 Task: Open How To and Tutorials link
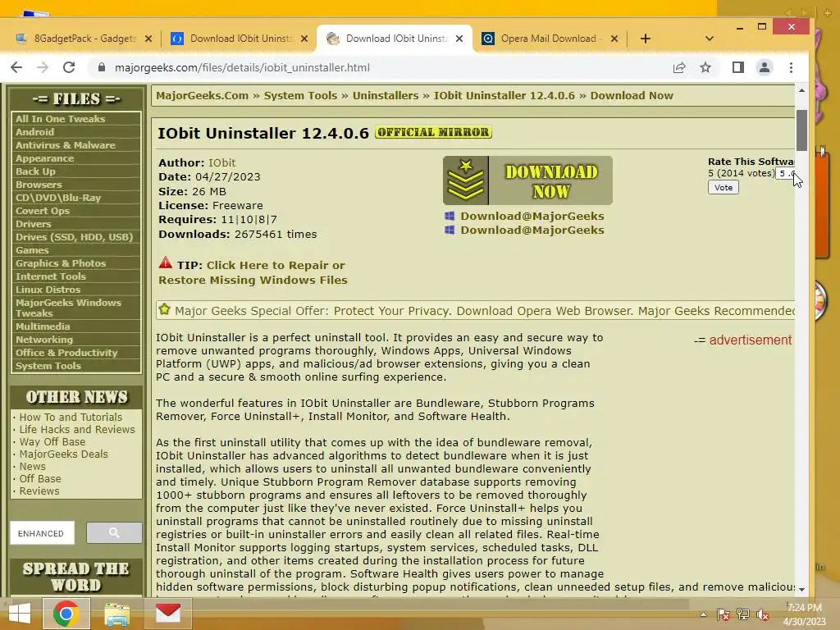(71, 418)
